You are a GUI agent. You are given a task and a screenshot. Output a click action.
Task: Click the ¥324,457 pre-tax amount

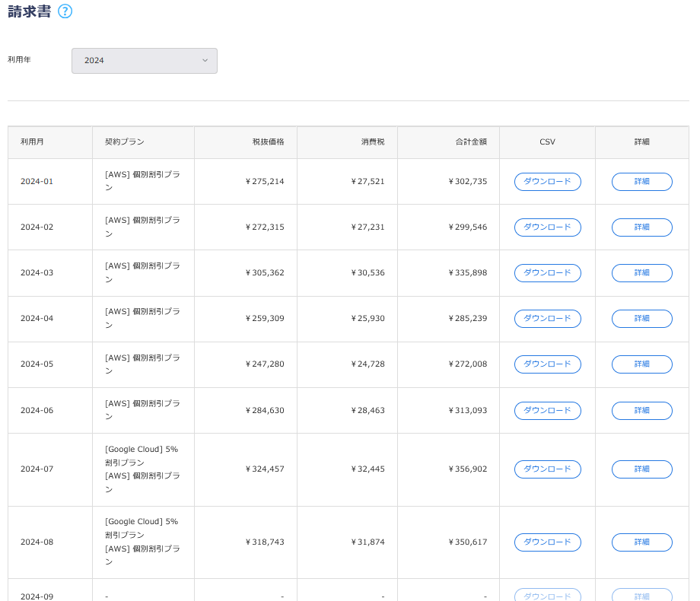pyautogui.click(x=265, y=469)
